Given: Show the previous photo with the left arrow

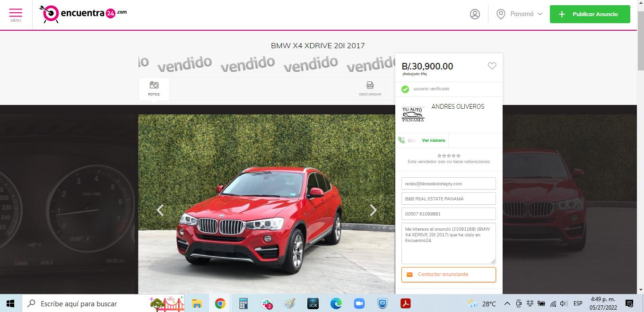Looking at the screenshot, I should (x=160, y=210).
